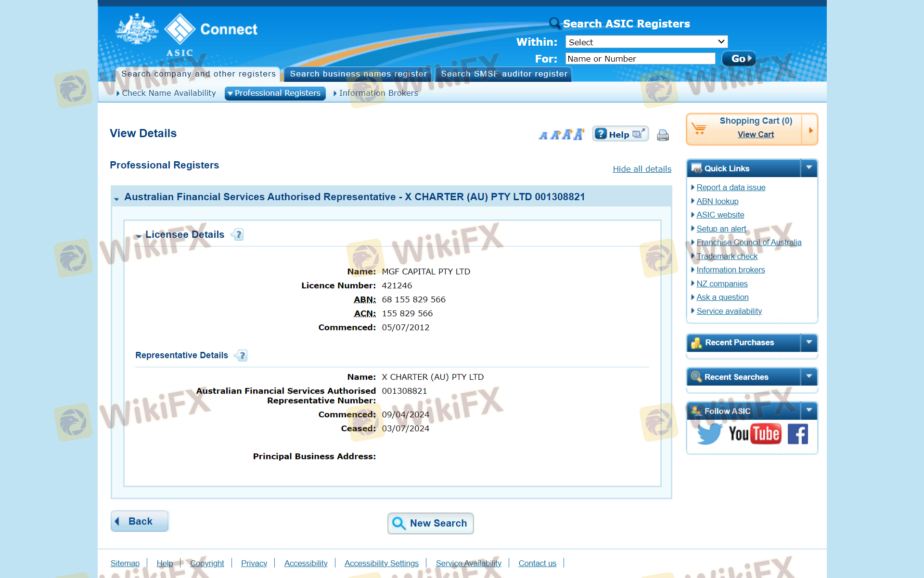This screenshot has height=578, width=924.
Task: Click the smallest font size icon
Action: click(x=543, y=136)
